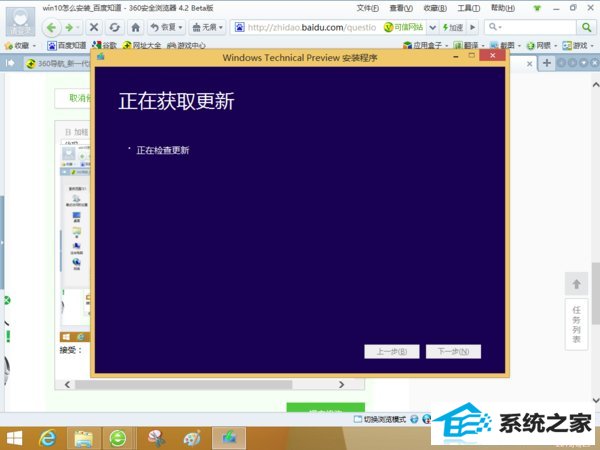Click the green magnifier search button

click(x=586, y=27)
